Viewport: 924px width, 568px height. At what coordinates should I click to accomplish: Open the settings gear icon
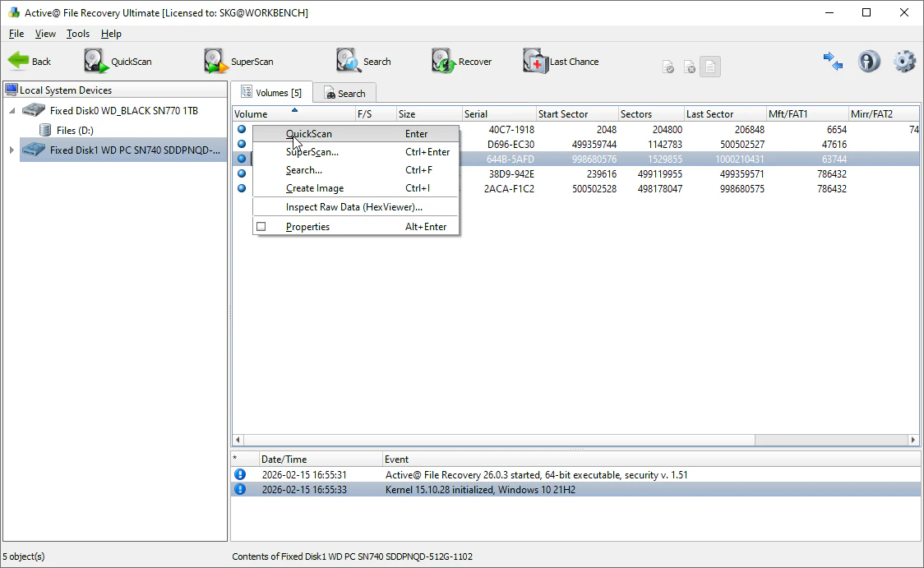pos(904,62)
